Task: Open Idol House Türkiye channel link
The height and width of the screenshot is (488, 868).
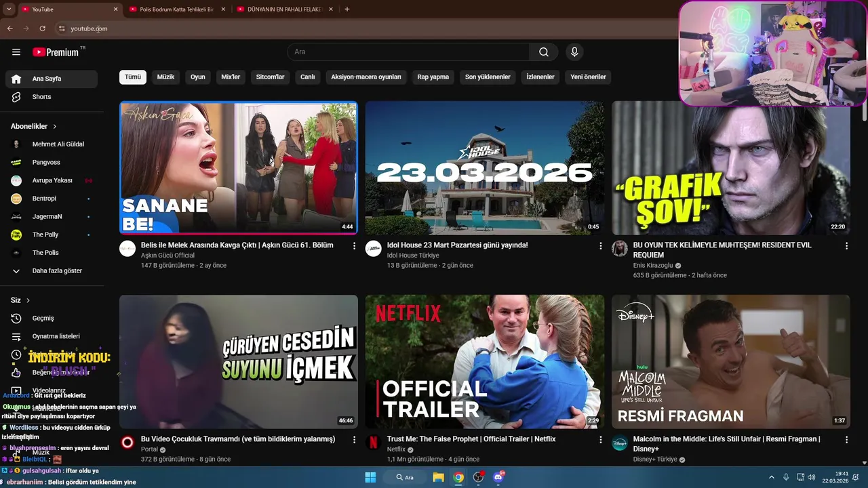Action: coord(413,256)
